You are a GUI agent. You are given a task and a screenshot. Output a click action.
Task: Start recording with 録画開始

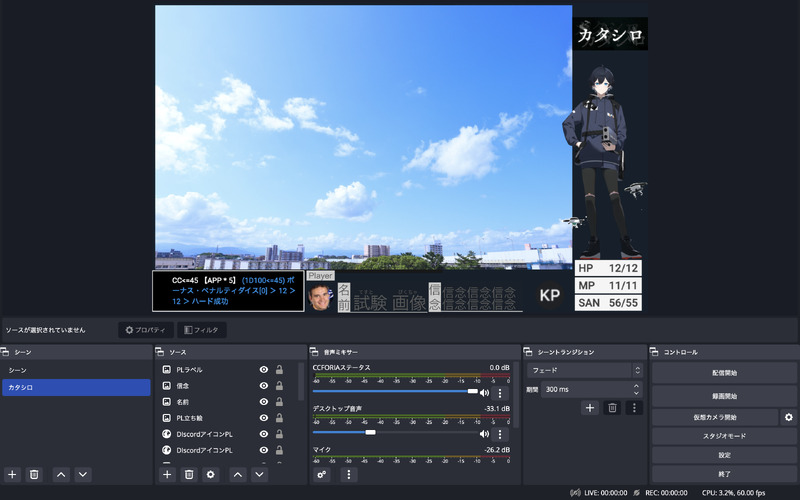[724, 396]
